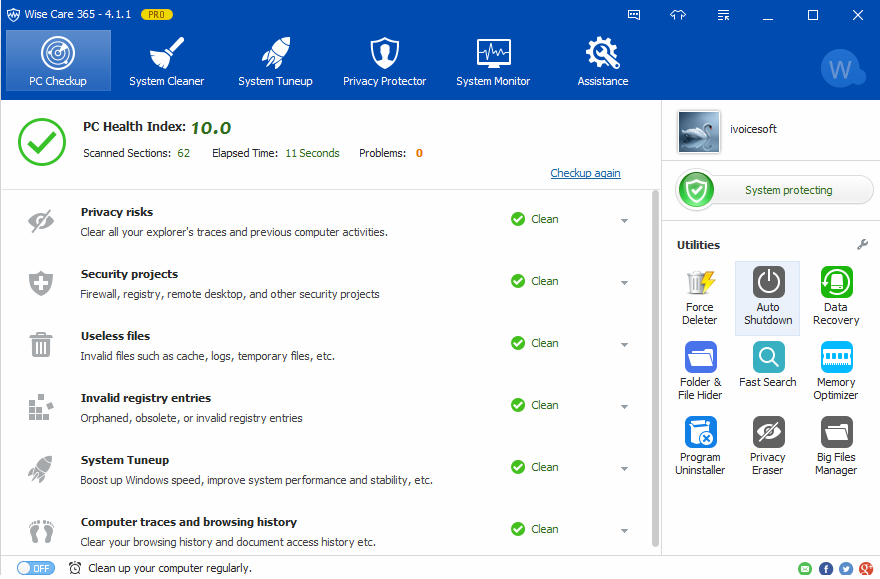Expand the Privacy risks details arrow

pos(624,220)
